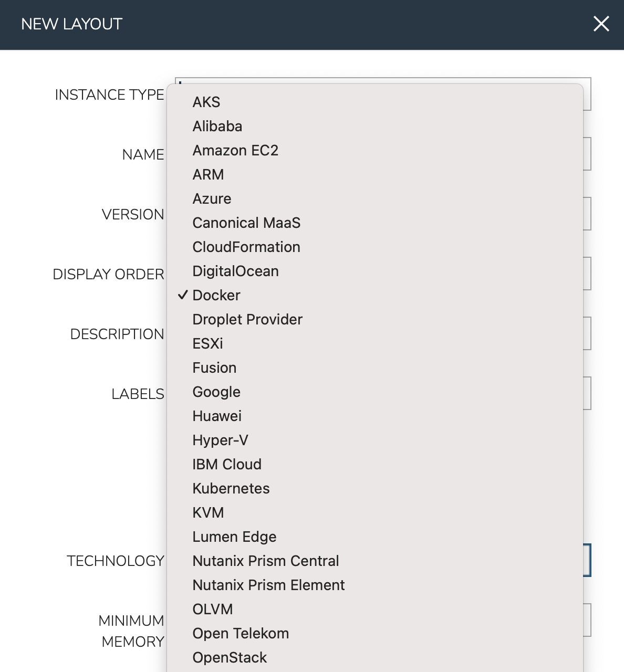Choose DigitalOcean instance type

(235, 271)
